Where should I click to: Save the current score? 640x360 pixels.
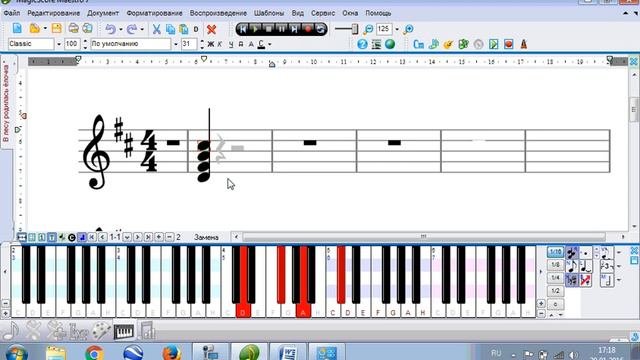(56, 29)
